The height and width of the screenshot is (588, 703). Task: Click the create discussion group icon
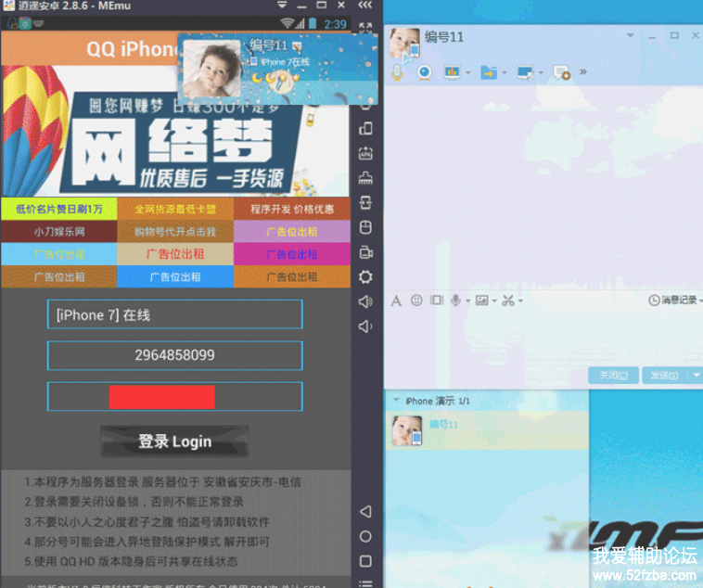pos(561,72)
